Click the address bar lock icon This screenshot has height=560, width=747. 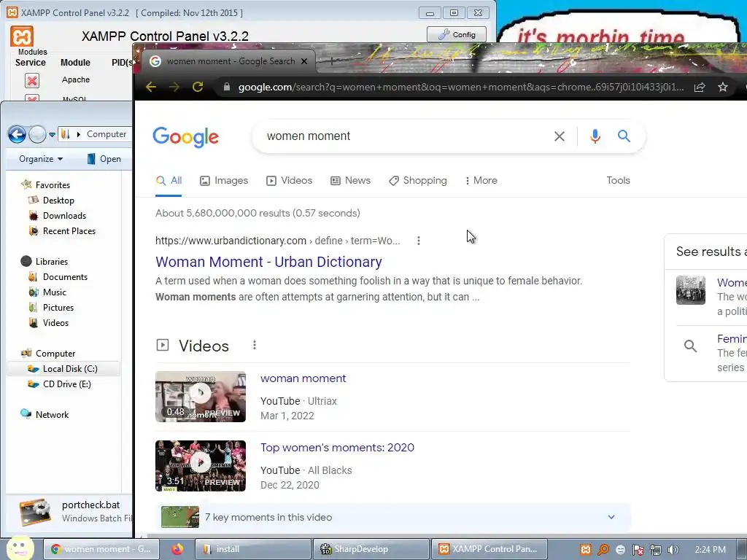(x=227, y=87)
